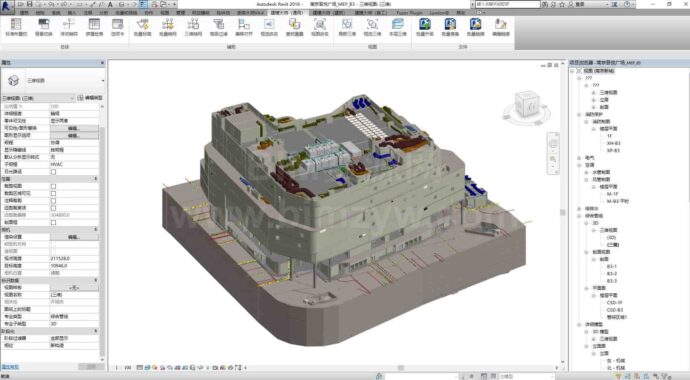This screenshot has width=690, height=380.
Task: Click the 属性帮助 link below properties
Action: 10,367
